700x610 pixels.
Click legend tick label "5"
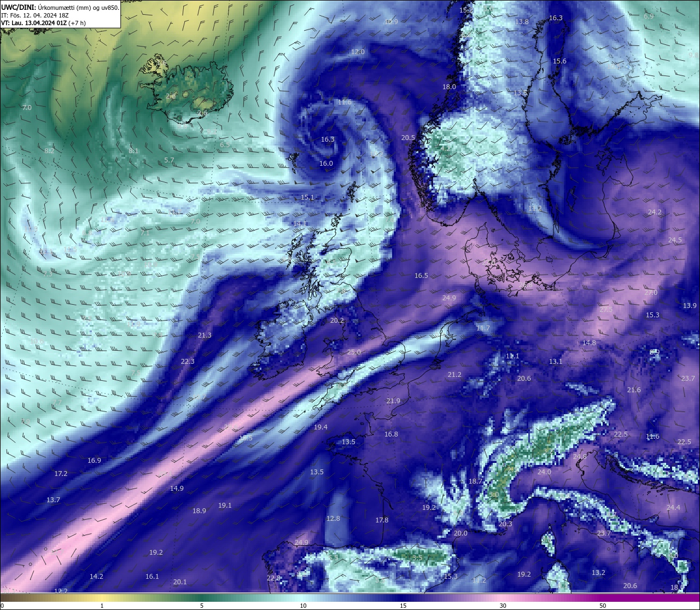202,606
